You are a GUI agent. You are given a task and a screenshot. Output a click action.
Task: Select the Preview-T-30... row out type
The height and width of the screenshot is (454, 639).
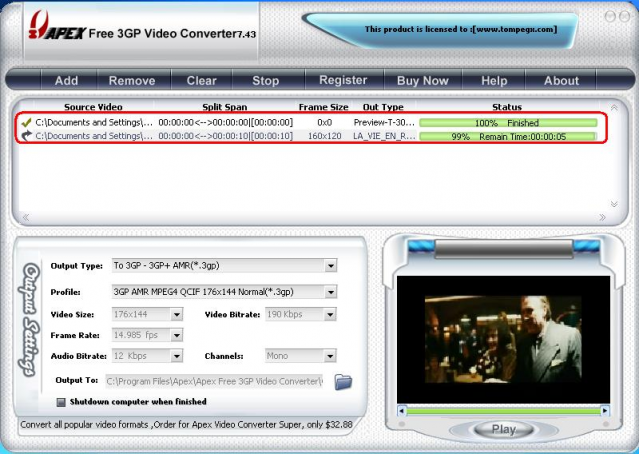[384, 122]
